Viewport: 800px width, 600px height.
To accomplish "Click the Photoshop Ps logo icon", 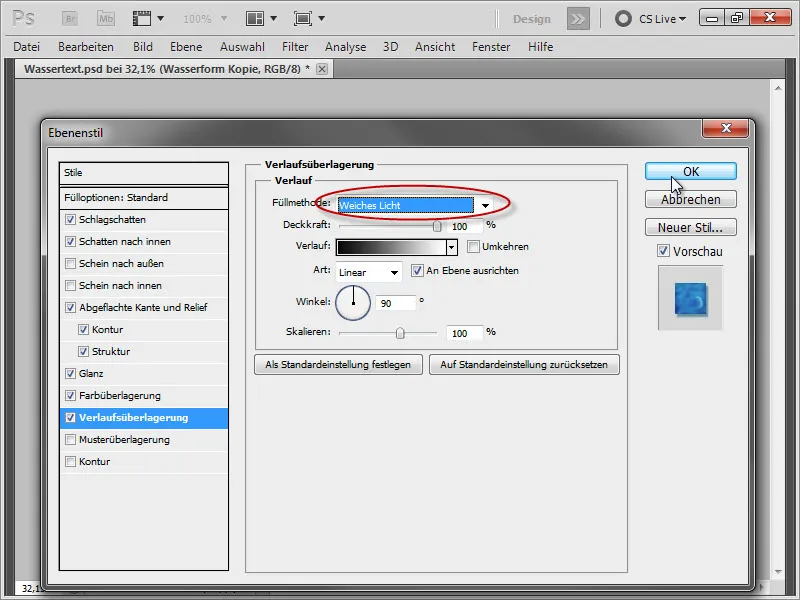I will pyautogui.click(x=23, y=19).
